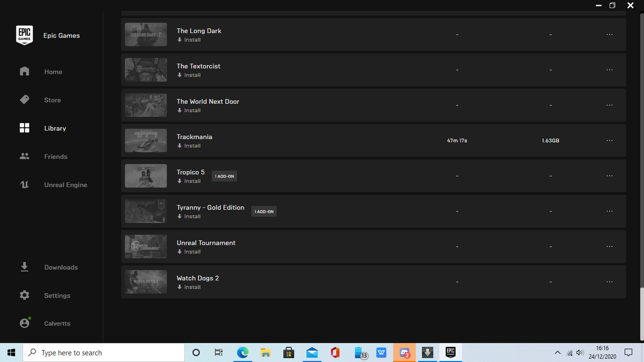Open Unreal Engine from the sidebar
The height and width of the screenshot is (362, 644).
tap(53, 185)
